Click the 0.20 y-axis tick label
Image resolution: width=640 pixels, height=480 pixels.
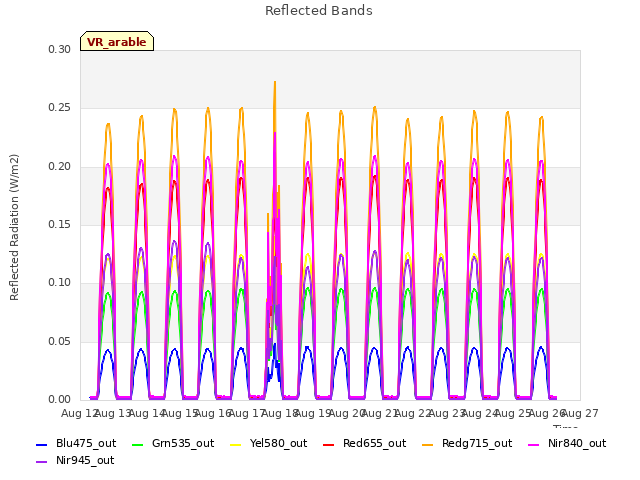tap(60, 167)
